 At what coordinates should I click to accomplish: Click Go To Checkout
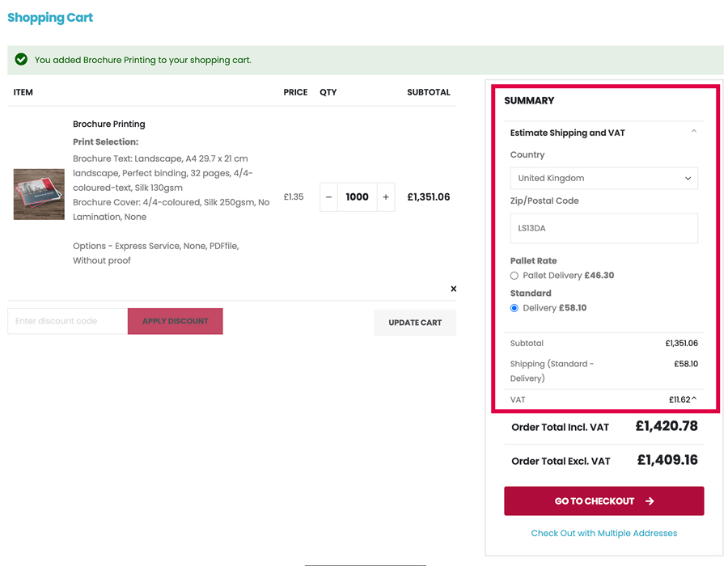603,501
